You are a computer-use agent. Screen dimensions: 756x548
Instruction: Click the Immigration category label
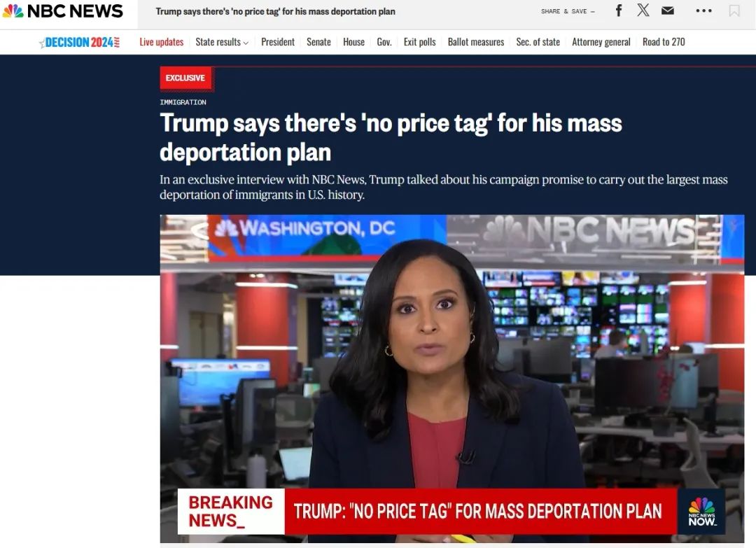[183, 102]
